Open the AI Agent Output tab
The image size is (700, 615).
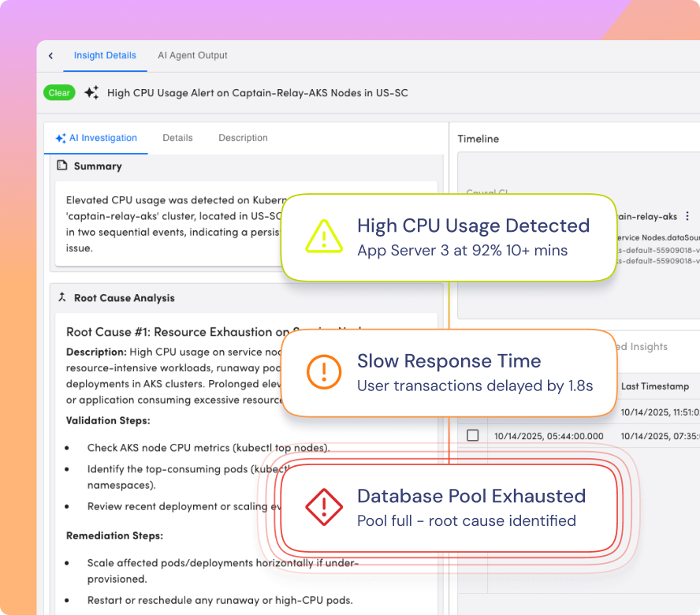(192, 56)
